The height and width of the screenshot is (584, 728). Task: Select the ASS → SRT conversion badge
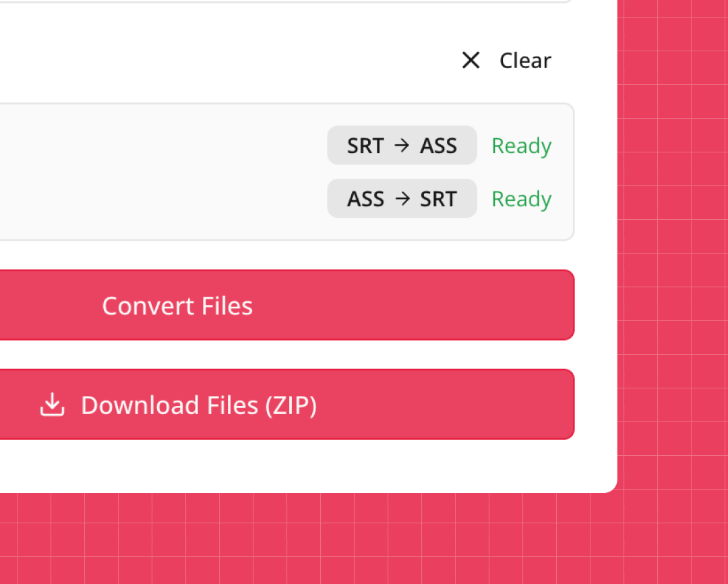[x=402, y=199]
